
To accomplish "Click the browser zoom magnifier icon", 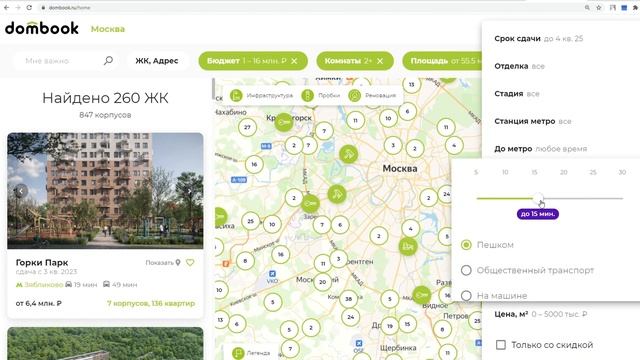I will 587,7.
